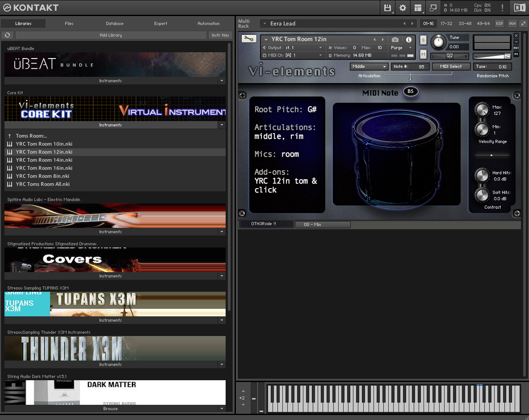The height and width of the screenshot is (420, 529).
Task: Select YRC Tom Room 14in.nki file
Action: click(115, 160)
